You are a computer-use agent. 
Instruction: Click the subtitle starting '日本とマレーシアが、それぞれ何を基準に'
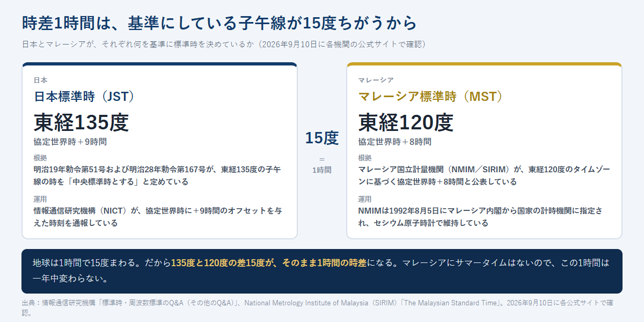224,45
